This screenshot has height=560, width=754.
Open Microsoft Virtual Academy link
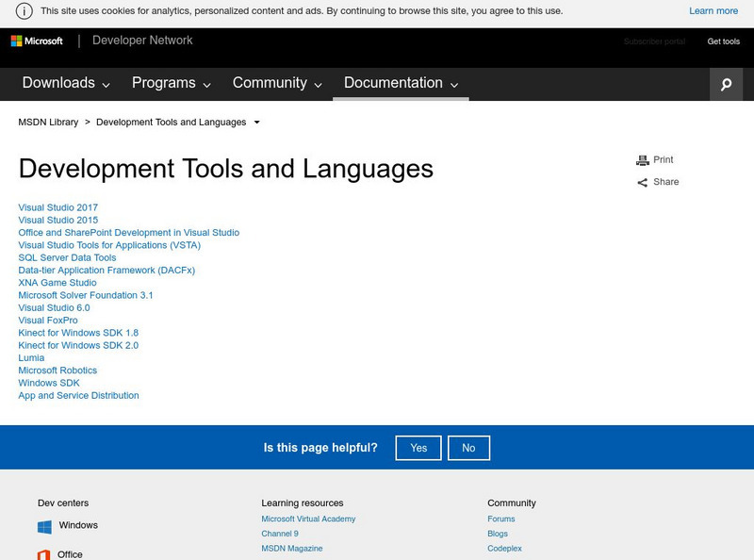308,519
